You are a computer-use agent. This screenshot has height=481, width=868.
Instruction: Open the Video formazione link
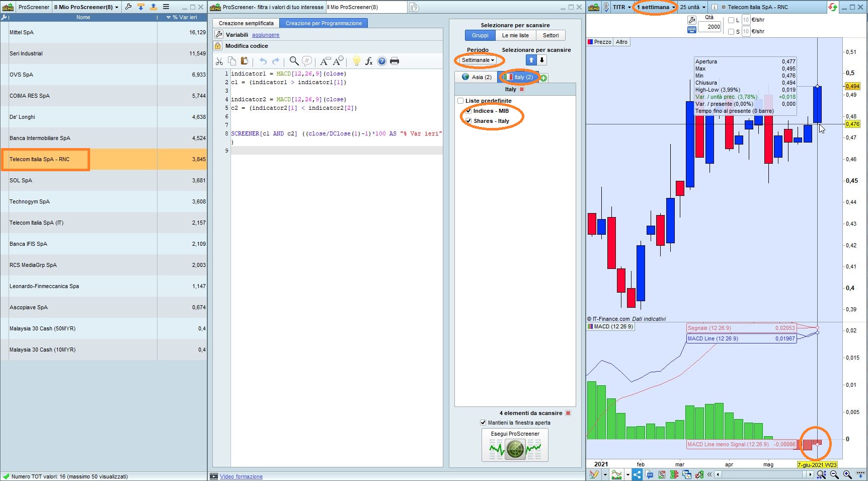[x=241, y=476]
